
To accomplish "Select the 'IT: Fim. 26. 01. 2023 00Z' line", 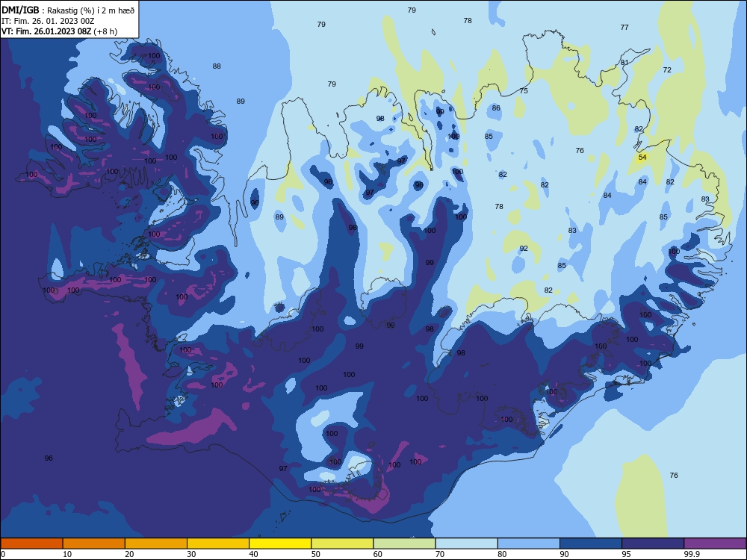I will (48, 21).
